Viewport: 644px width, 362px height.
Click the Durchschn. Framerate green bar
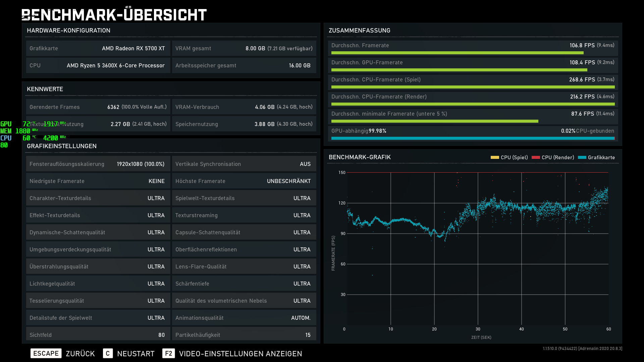click(457, 53)
